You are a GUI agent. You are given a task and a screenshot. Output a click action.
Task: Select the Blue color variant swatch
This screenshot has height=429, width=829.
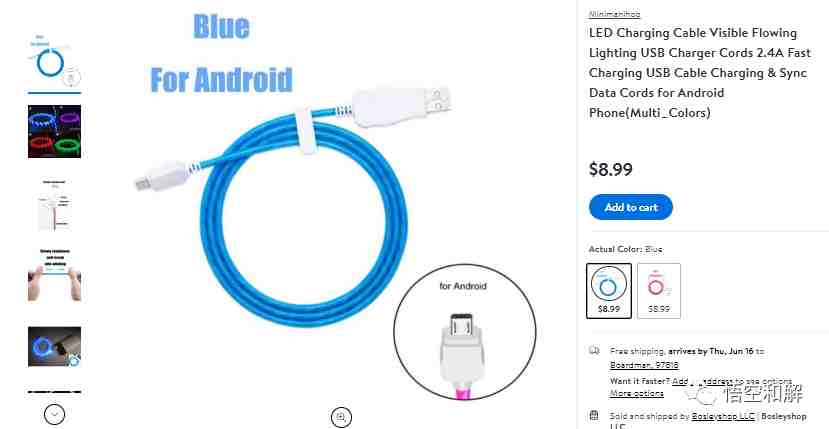609,291
